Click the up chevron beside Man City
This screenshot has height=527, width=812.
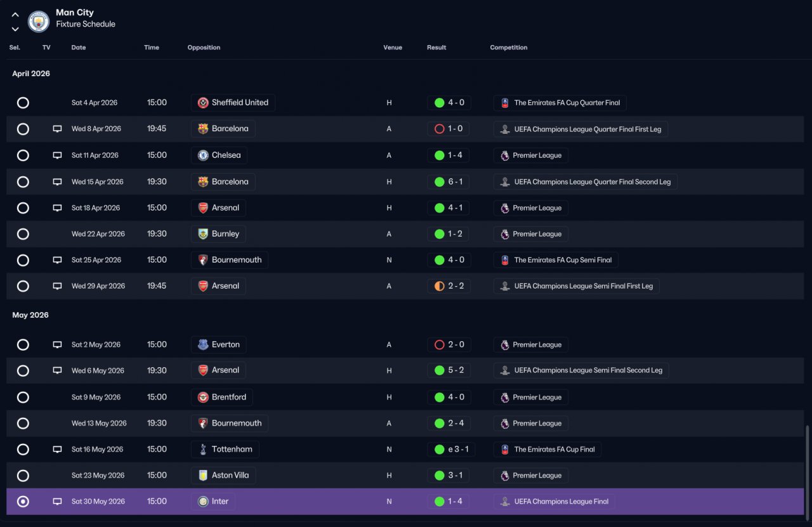(x=15, y=15)
